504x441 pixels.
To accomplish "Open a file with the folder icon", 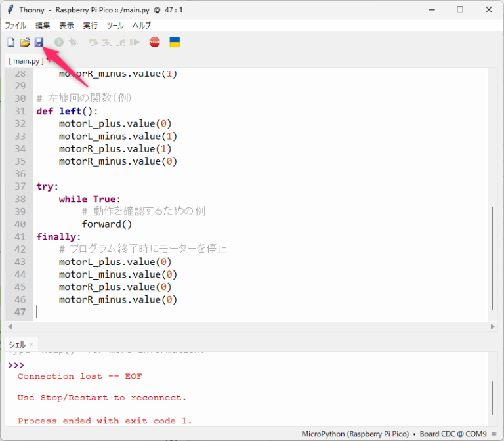I will point(25,43).
